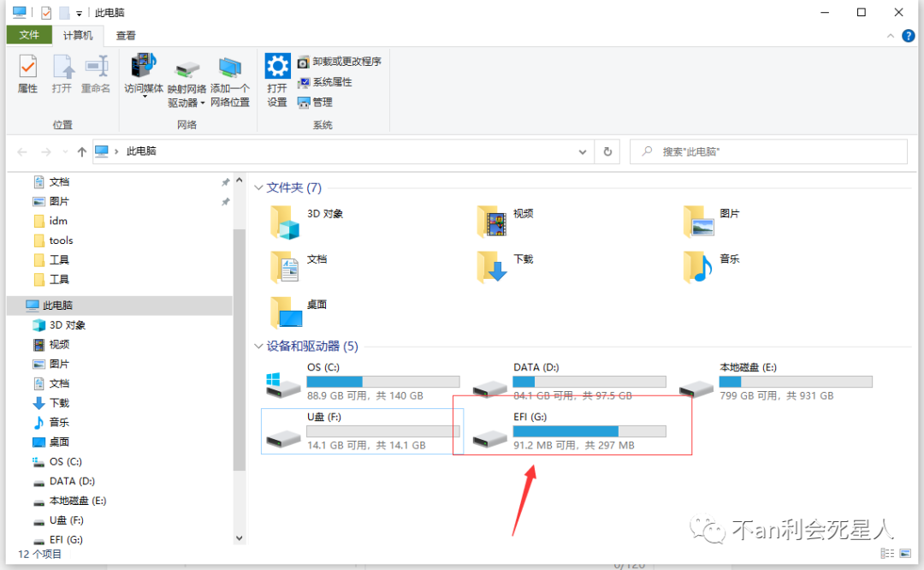Select the OS (C:) drive icon
This screenshot has height=570, width=924.
coord(283,385)
